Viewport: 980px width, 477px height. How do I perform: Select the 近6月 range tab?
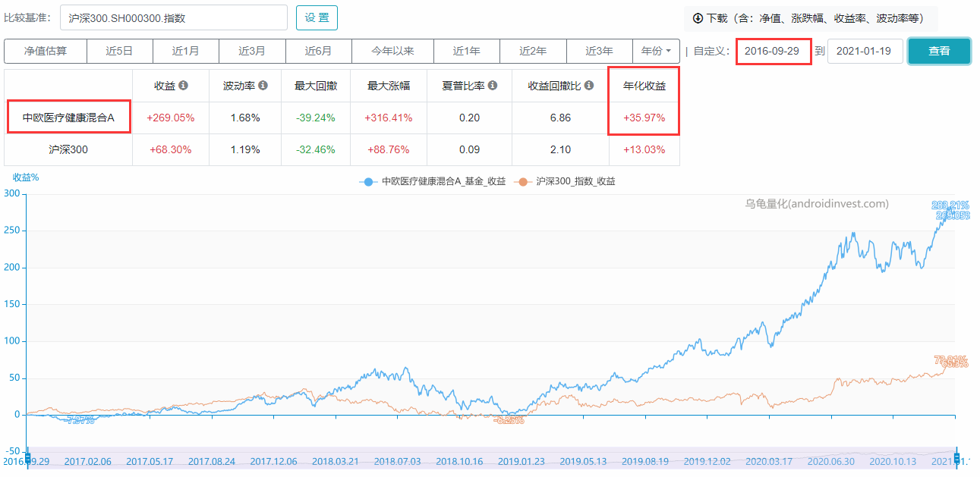(x=319, y=51)
